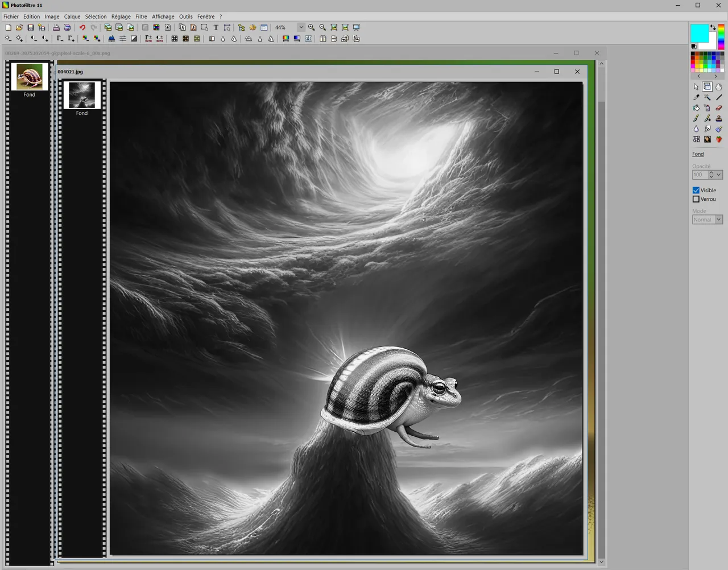Uncheck the Visible checkbox

pyautogui.click(x=696, y=190)
